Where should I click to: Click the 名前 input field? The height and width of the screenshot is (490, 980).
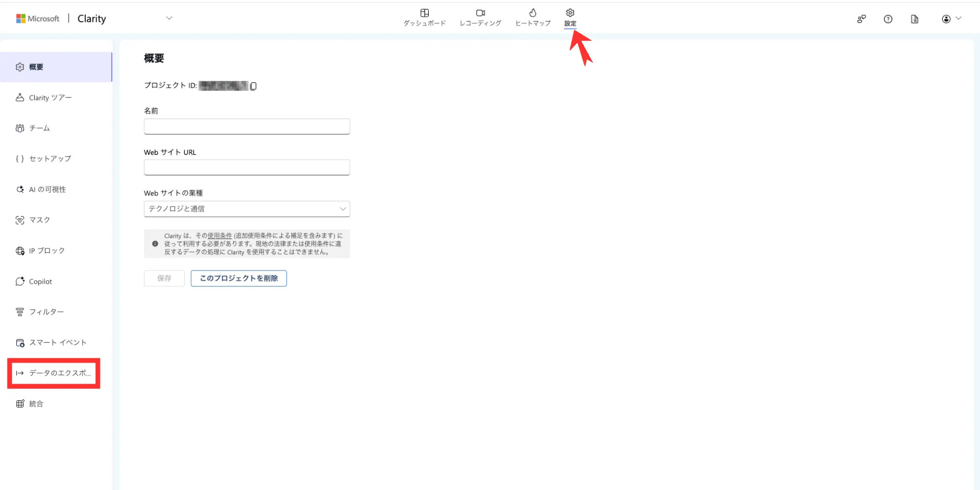tap(247, 126)
